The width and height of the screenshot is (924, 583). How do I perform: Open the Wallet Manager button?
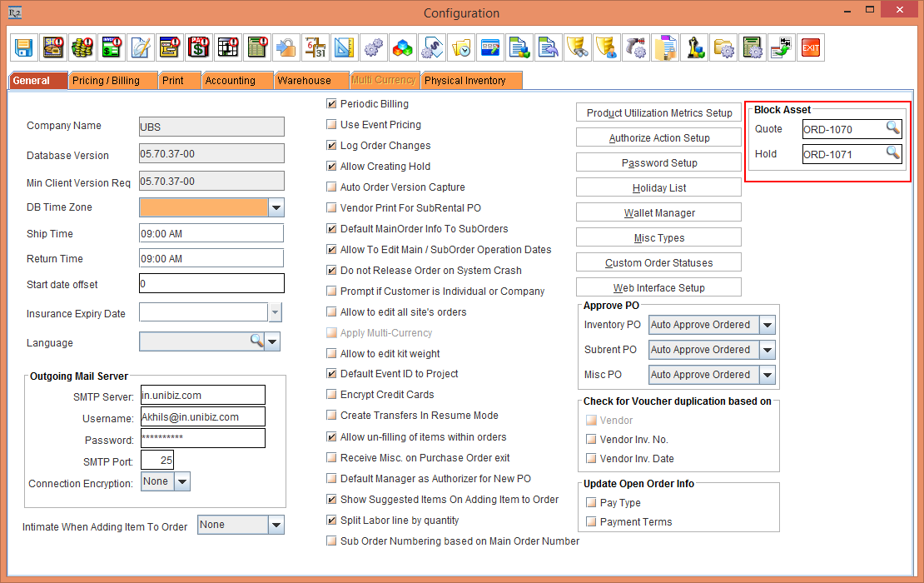[x=658, y=213]
